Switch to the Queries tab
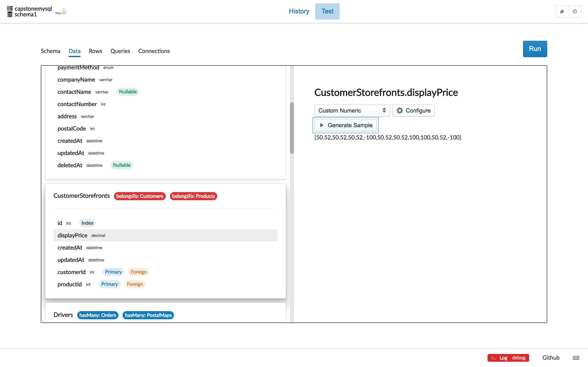 120,51
